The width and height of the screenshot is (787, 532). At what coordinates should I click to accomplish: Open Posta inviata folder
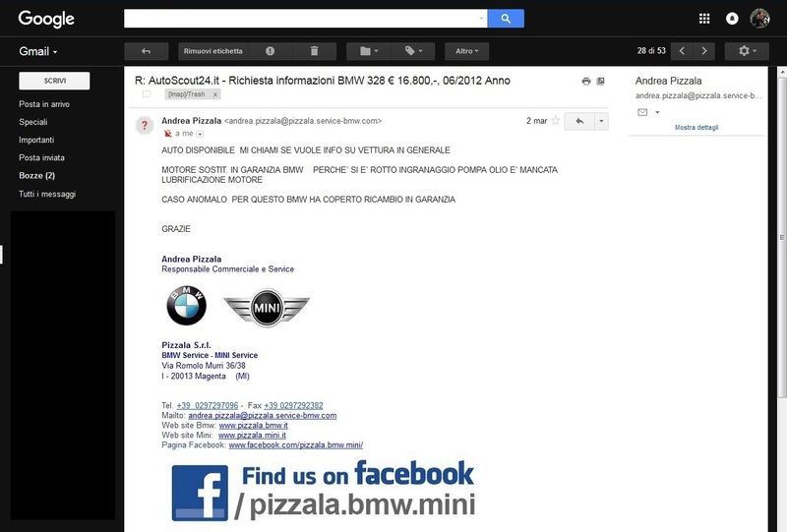pos(41,157)
